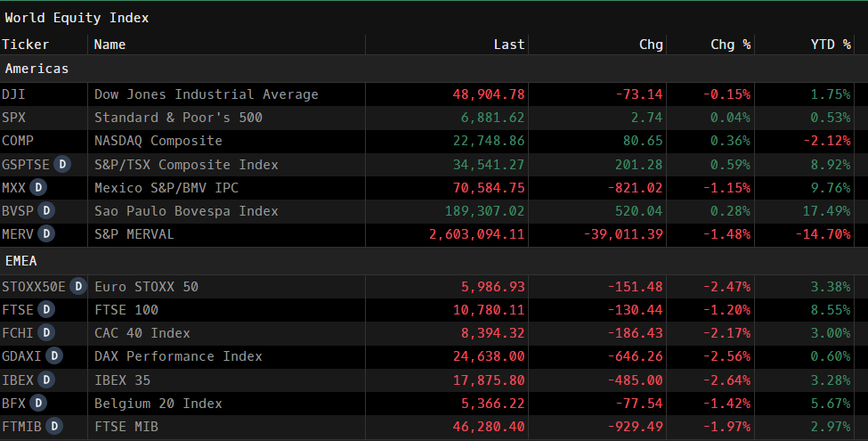Open Belgium 20 Index name
The image size is (868, 441).
coord(158,404)
